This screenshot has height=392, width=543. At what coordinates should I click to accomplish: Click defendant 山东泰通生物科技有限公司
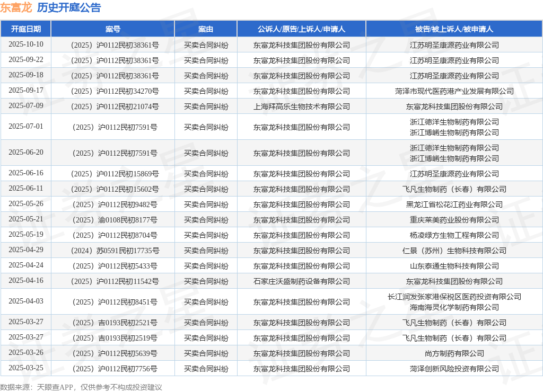pos(454,266)
